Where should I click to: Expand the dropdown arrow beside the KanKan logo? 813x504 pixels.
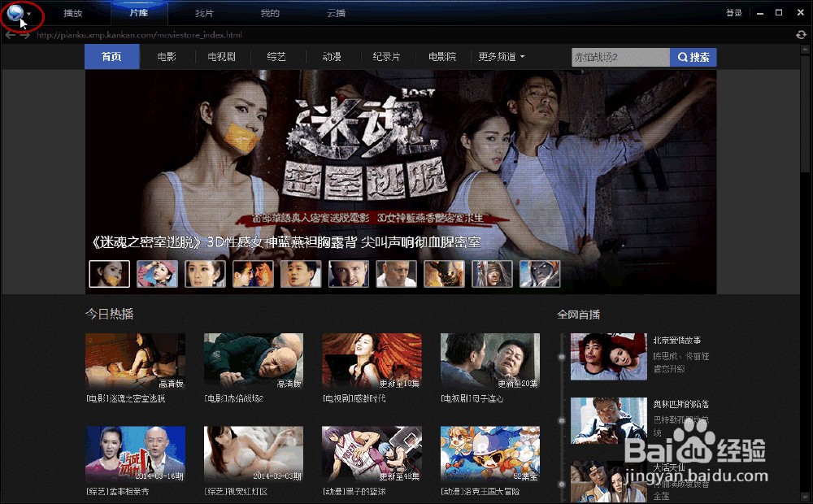point(29,12)
